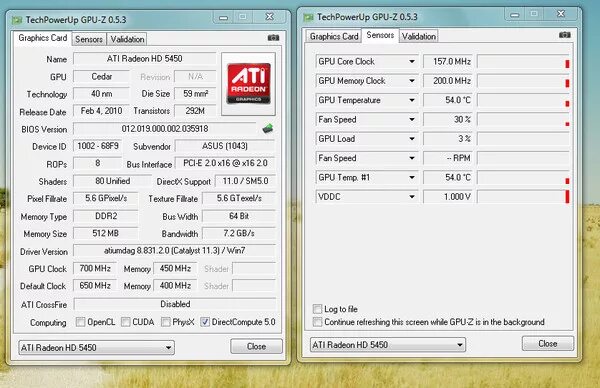Click the BIOS Version field value
Screen dimensions: 600x388
[165, 129]
